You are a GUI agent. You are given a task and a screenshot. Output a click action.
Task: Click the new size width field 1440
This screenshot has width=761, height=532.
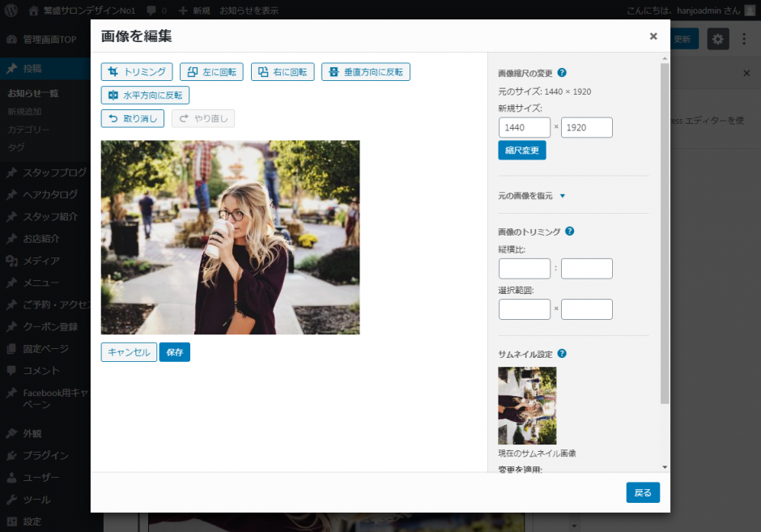[525, 128]
